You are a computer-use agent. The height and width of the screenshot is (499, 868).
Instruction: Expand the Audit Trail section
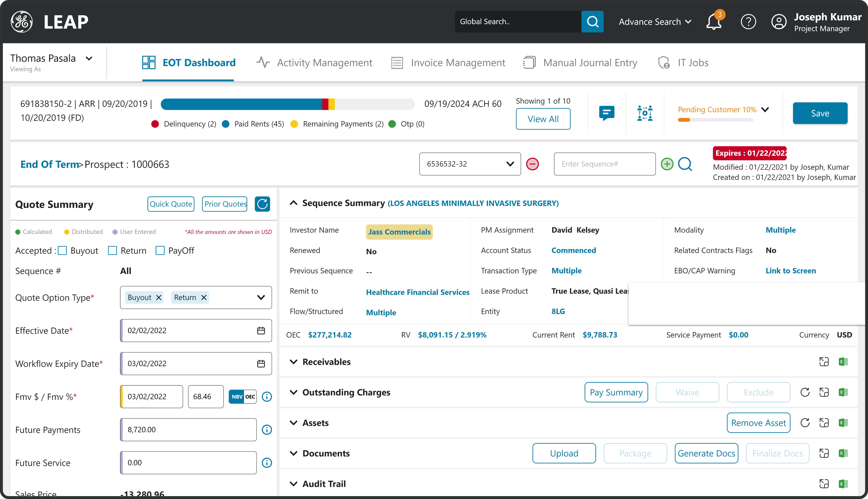coord(293,484)
